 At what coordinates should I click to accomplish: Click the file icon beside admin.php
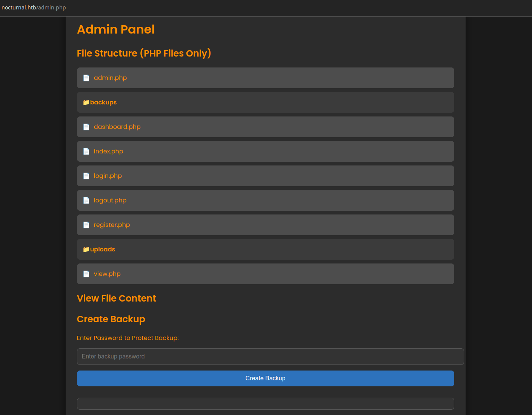point(86,78)
